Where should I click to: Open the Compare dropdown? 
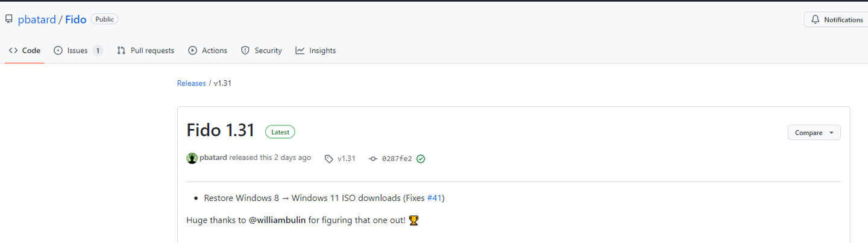[814, 133]
